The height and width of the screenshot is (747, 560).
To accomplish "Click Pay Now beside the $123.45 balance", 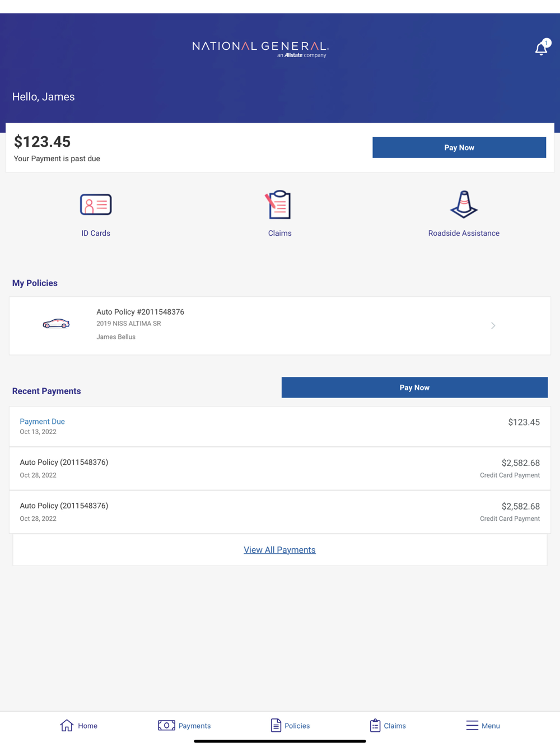I will [459, 147].
